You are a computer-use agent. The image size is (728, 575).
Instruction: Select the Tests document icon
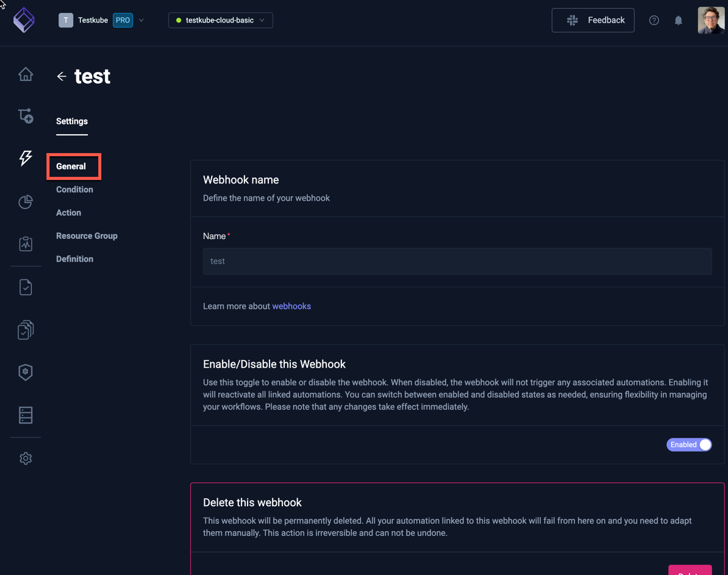[x=26, y=287]
